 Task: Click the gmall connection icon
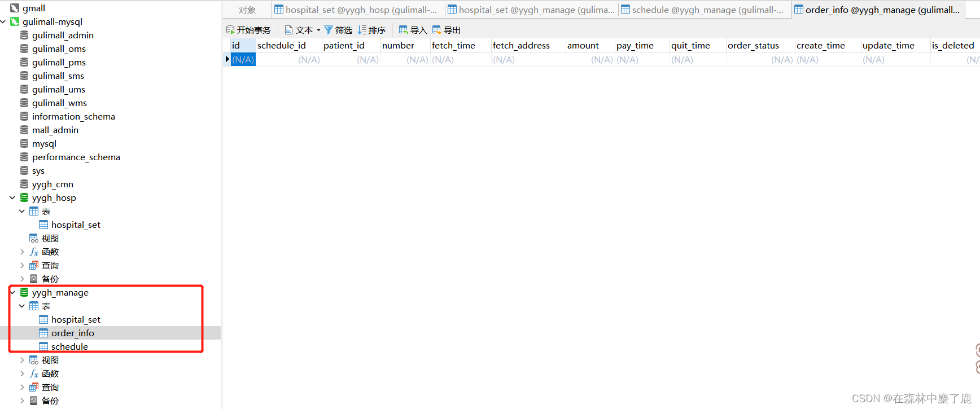tap(15, 8)
